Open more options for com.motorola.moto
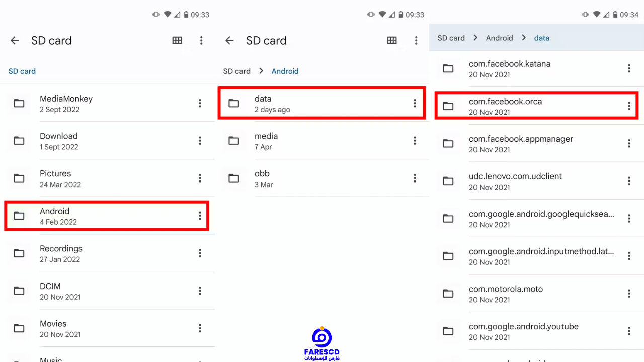644x362 pixels. click(x=629, y=294)
